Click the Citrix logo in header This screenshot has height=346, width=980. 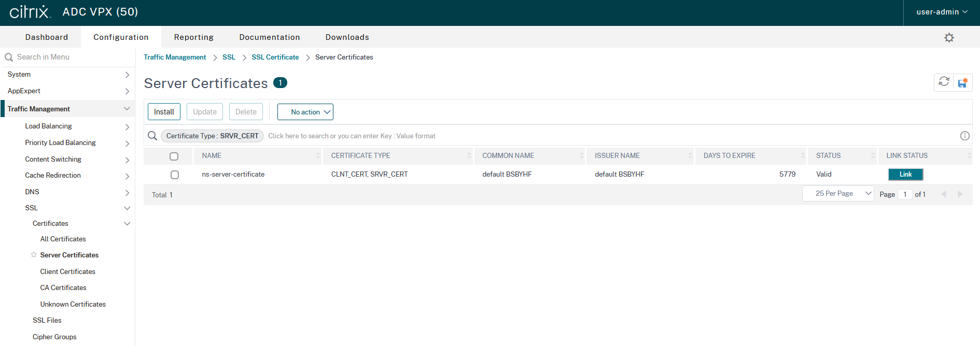click(x=30, y=12)
